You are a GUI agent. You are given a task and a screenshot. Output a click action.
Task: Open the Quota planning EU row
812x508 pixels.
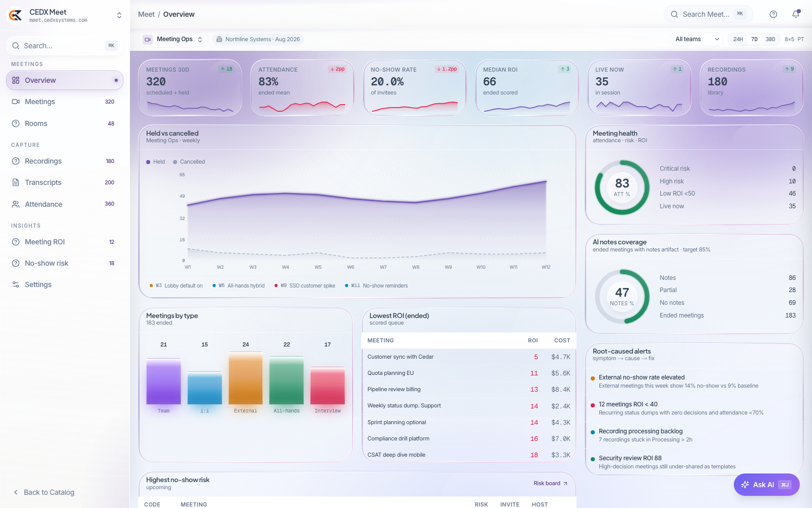469,373
